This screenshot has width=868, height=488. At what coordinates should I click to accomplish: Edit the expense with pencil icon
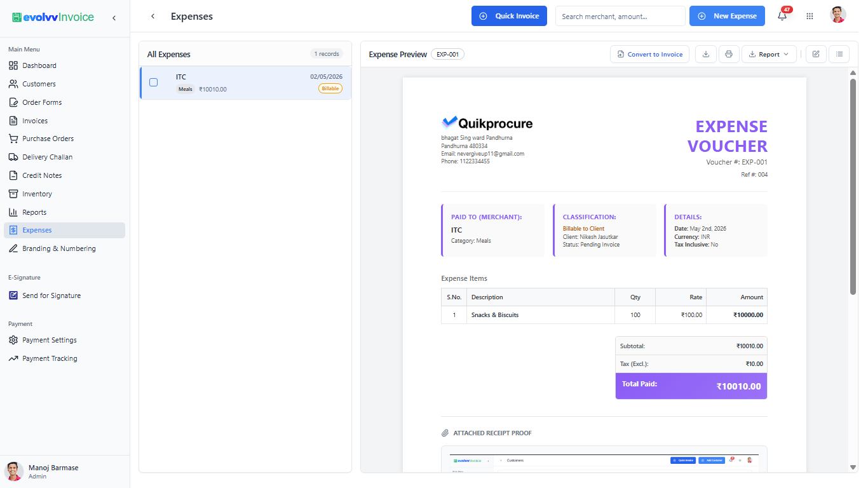[x=816, y=54]
